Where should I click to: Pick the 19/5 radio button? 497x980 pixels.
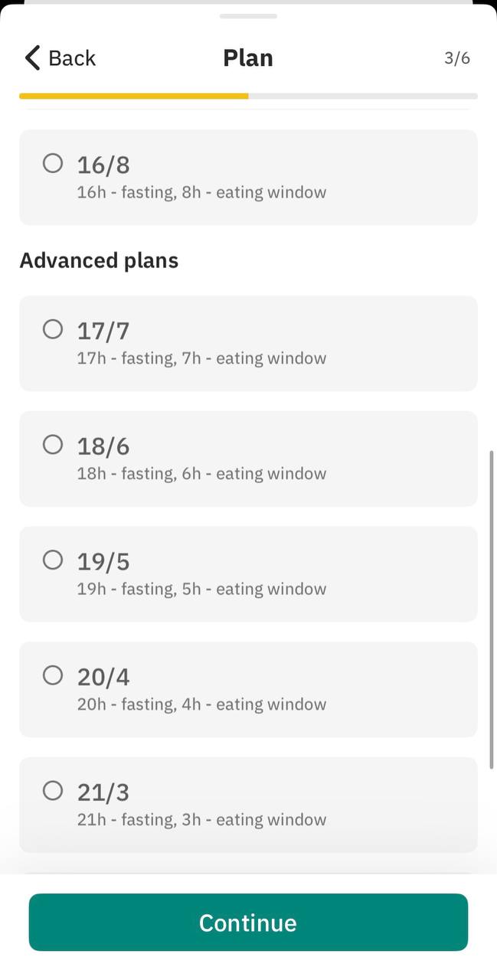tap(53, 560)
